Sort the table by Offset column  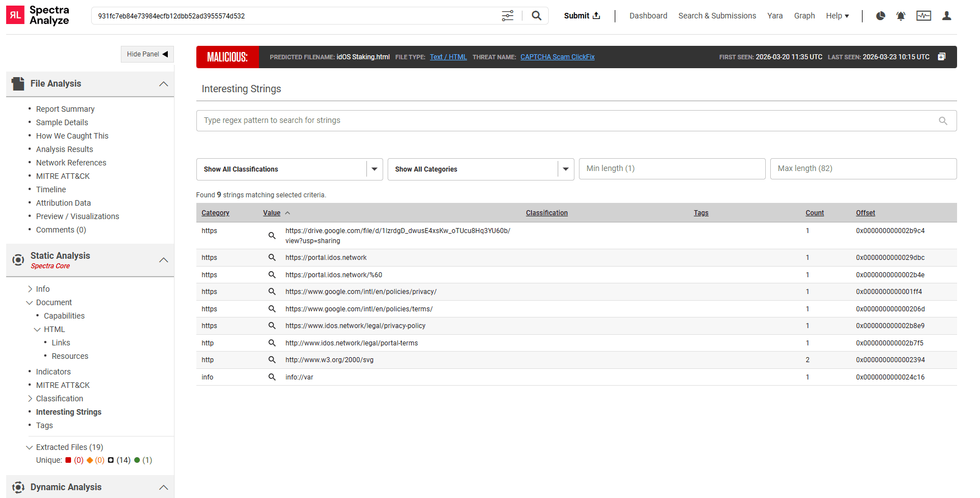(865, 213)
